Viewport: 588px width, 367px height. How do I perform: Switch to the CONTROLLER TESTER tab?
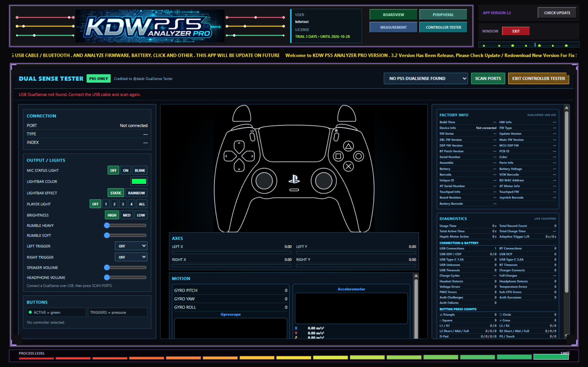(x=443, y=27)
